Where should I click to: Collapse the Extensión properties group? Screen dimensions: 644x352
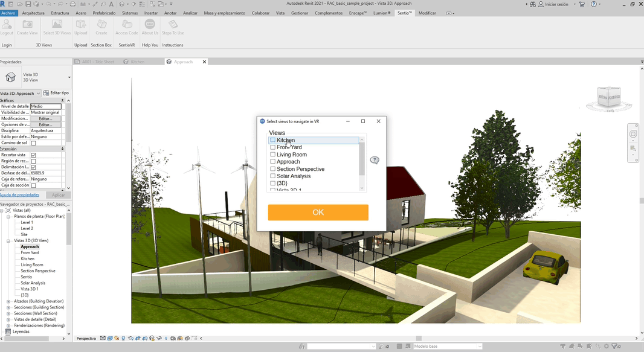[x=62, y=149]
